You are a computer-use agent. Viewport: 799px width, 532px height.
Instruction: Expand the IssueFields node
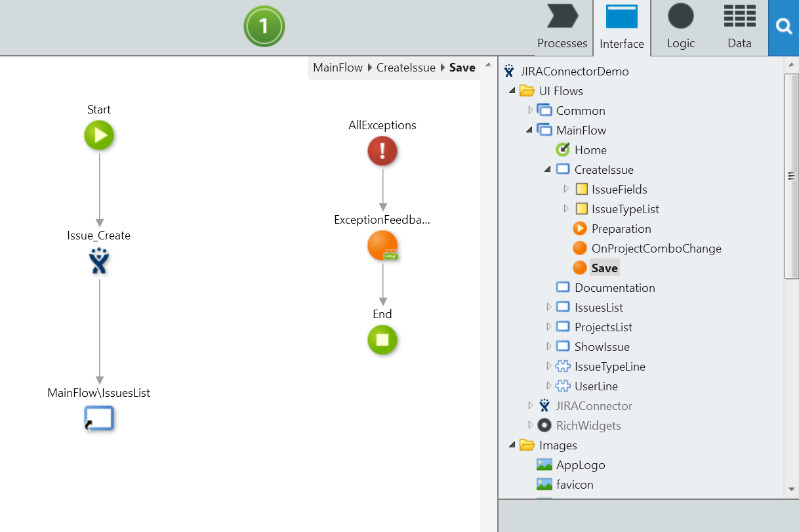pos(566,189)
